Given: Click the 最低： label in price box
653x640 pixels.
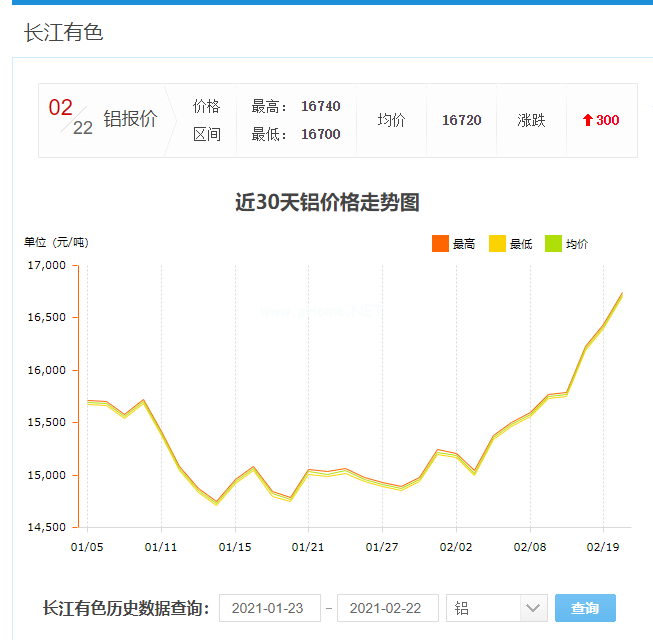Looking at the screenshot, I should tap(269, 134).
